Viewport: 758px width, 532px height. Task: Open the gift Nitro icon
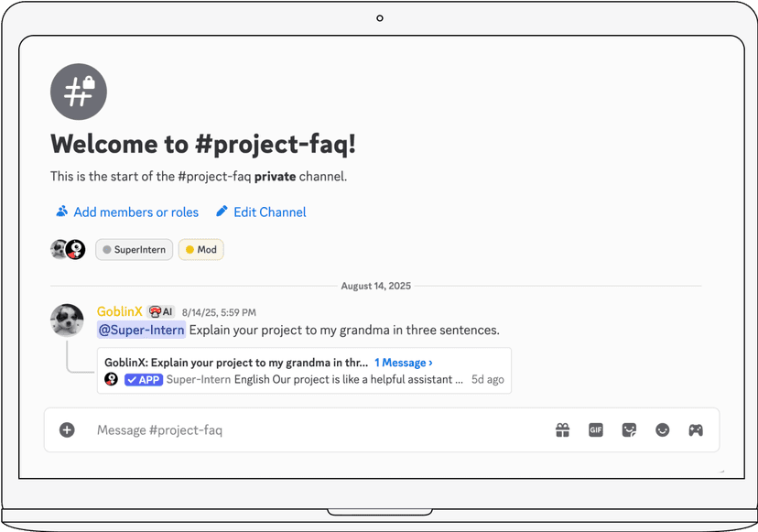562,430
